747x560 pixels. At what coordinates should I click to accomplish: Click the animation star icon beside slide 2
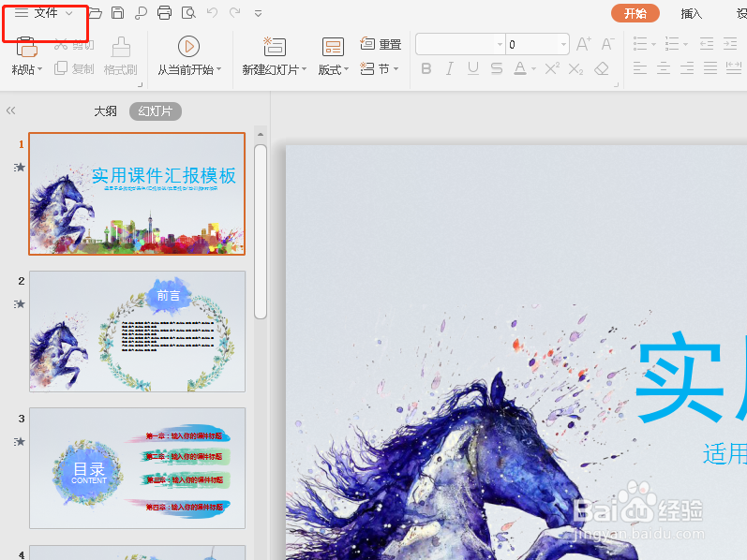click(19, 304)
